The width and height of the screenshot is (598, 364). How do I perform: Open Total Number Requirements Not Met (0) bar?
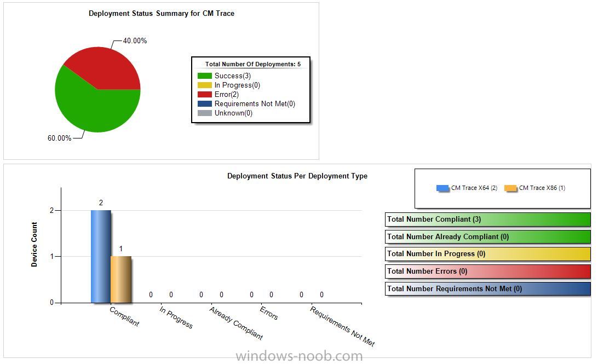tap(488, 289)
